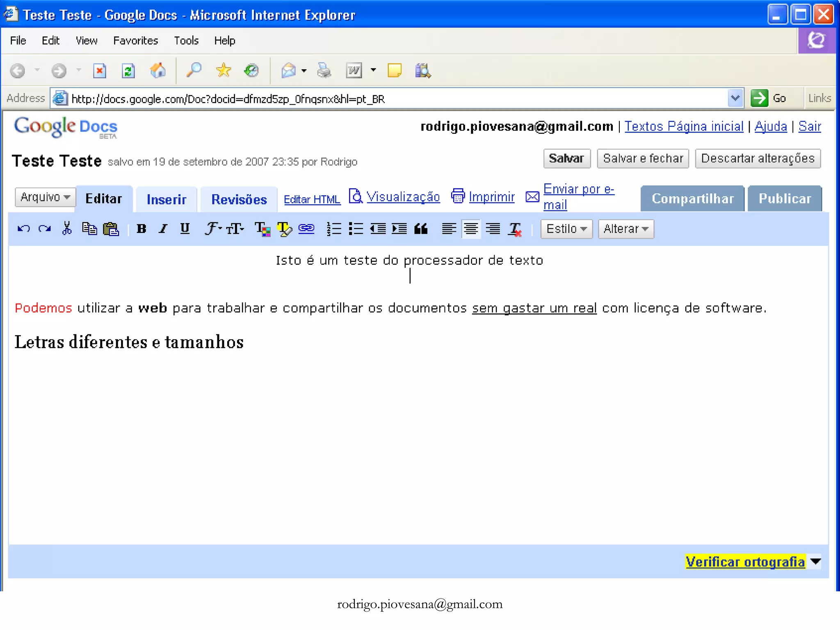Open the text highlight color picker
This screenshot has width=840, height=630.
tap(284, 228)
